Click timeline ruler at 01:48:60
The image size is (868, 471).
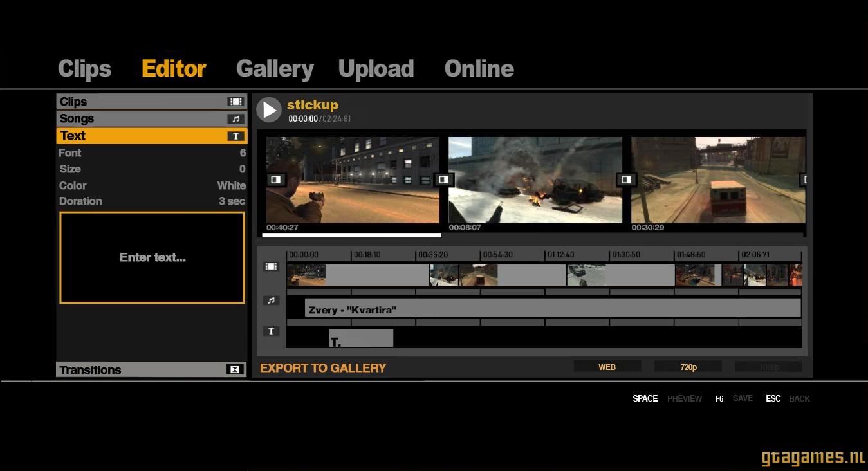pyautogui.click(x=690, y=255)
